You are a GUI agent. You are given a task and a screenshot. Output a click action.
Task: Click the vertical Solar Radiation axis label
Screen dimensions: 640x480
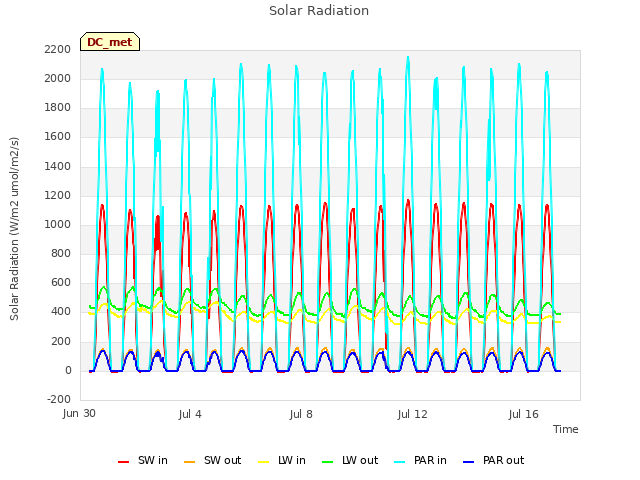[x=14, y=229]
